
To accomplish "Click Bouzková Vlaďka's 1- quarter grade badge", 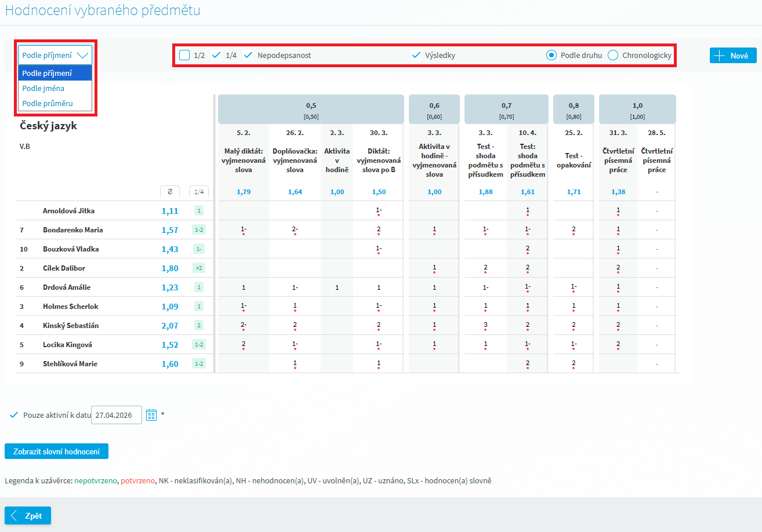I will 199,249.
